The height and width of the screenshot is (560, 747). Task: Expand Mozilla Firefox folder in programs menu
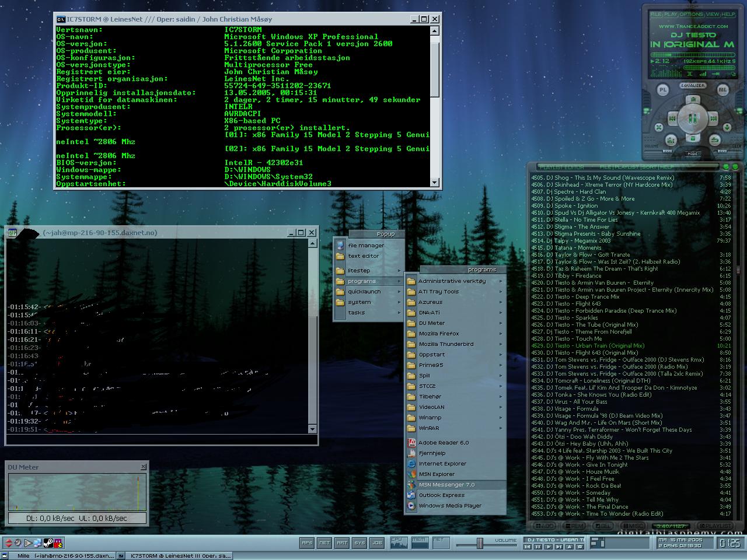[455, 334]
